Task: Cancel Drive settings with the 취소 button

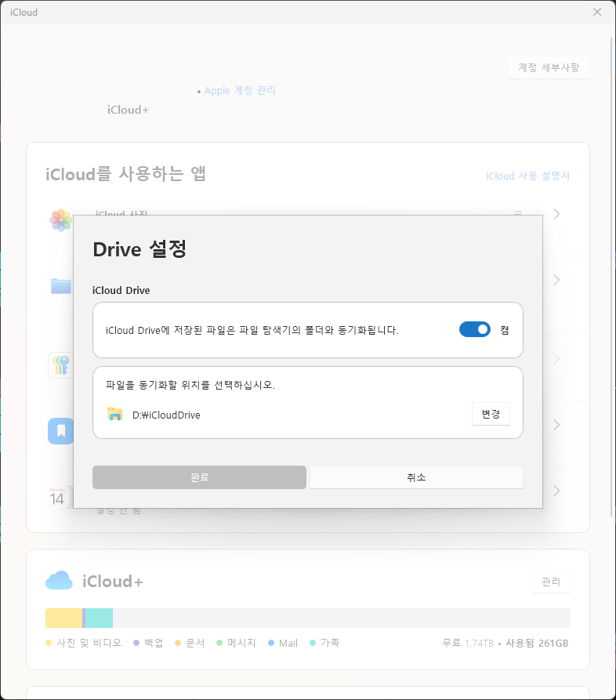Action: pos(416,477)
